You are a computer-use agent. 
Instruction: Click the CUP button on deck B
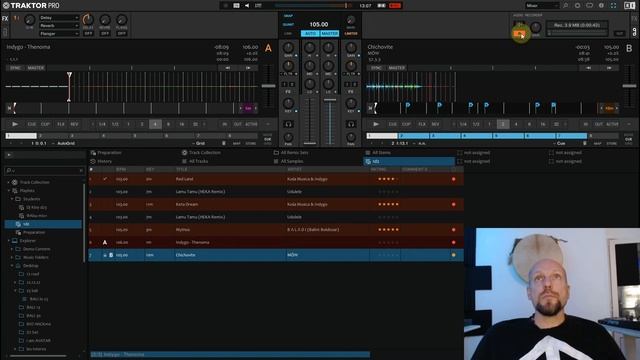pyautogui.click(x=406, y=124)
